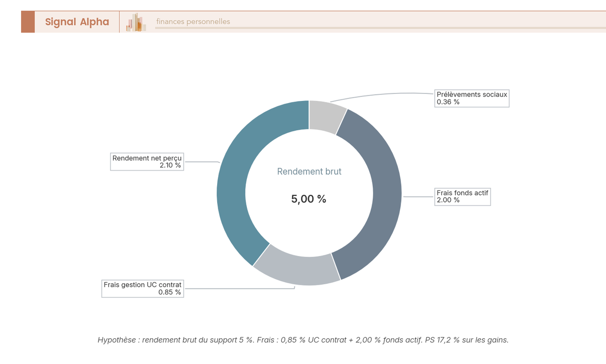Click the bar chart logo icon

click(135, 21)
